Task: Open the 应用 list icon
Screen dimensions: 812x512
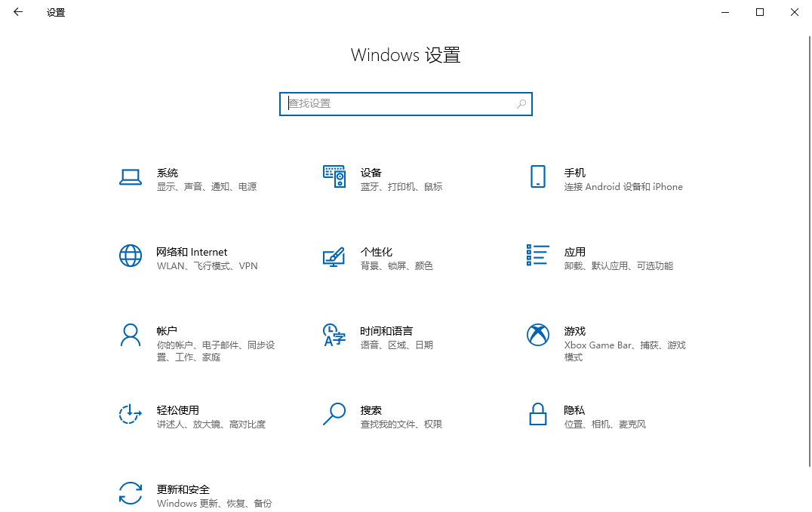Action: click(x=537, y=255)
